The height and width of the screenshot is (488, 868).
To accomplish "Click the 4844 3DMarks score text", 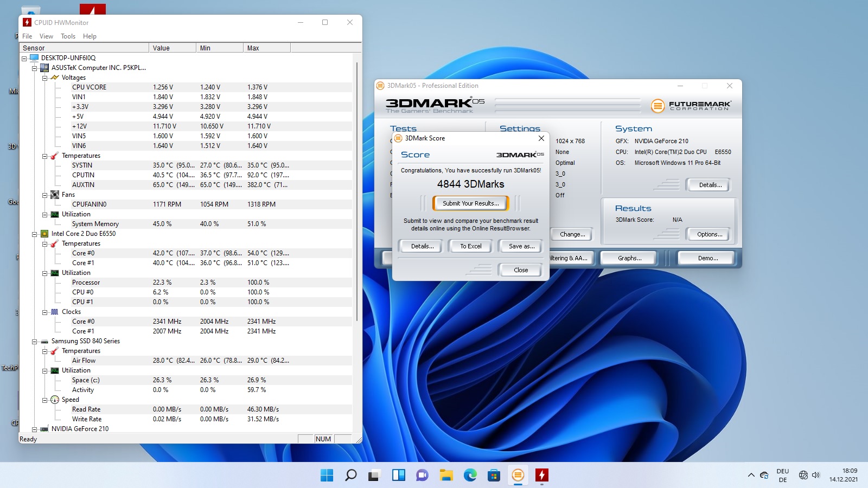I will (470, 184).
